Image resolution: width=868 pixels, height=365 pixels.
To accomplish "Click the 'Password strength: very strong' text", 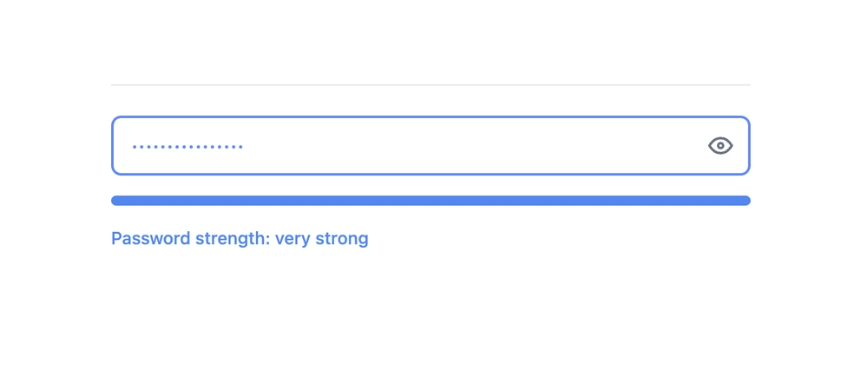I will pos(240,239).
